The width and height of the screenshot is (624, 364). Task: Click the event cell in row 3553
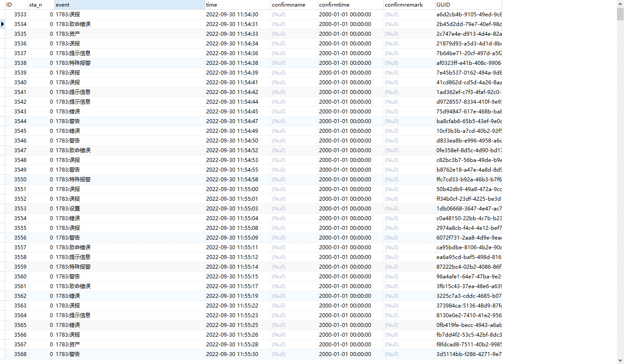pyautogui.click(x=129, y=209)
